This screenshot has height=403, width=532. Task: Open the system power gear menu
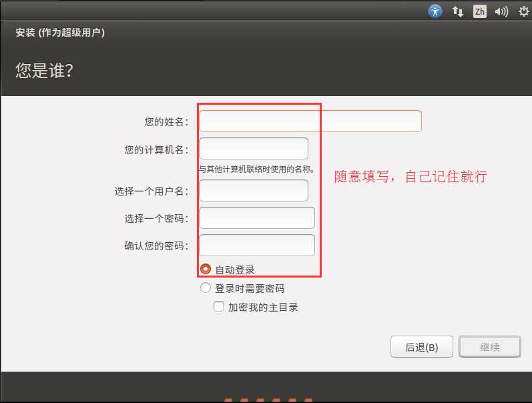pyautogui.click(x=523, y=11)
